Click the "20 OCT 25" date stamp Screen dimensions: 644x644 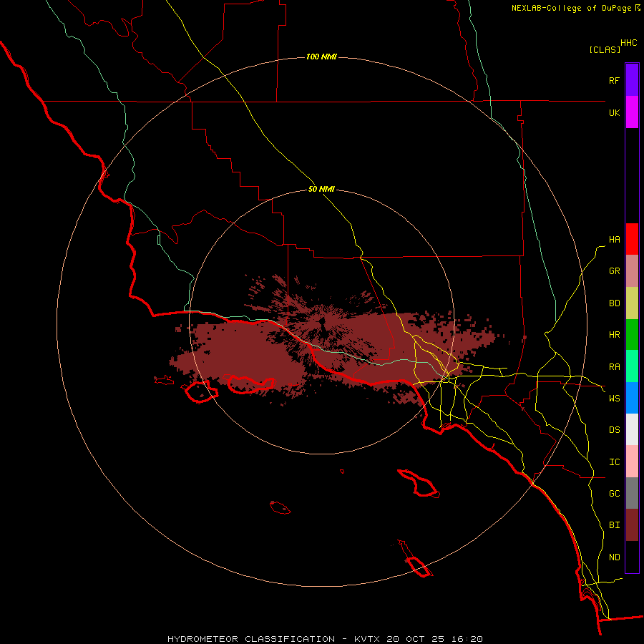[415, 639]
